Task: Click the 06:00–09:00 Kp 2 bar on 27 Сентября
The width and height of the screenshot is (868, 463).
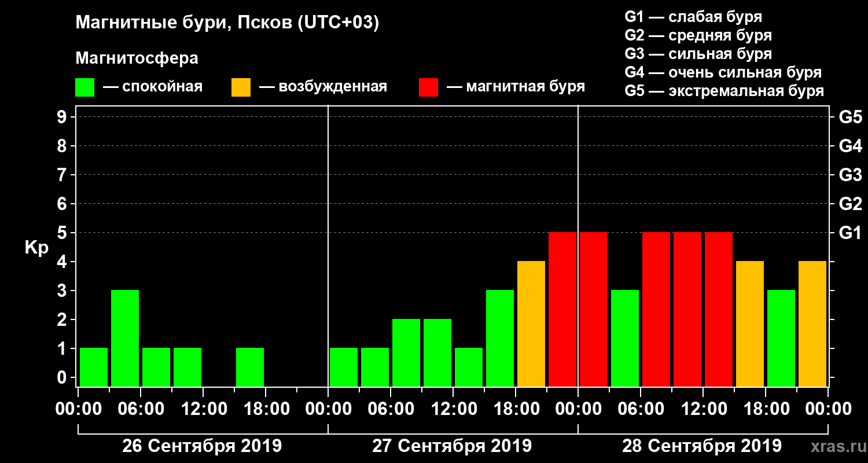Action: (406, 352)
